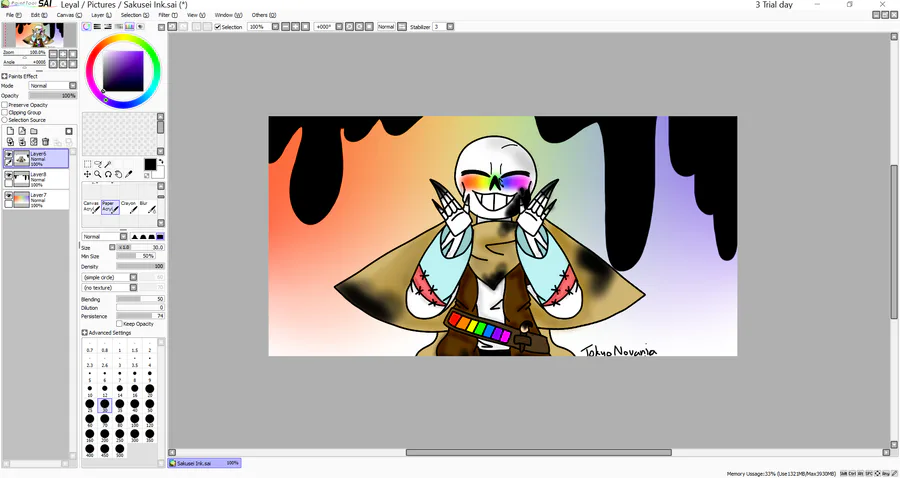Hide Layer6 using its eye icon
900x478 pixels.
tap(9, 154)
